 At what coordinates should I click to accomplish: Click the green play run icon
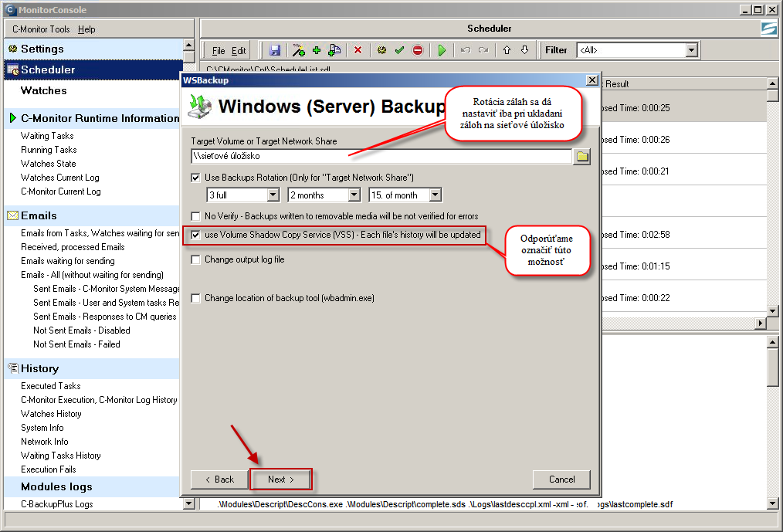click(442, 50)
